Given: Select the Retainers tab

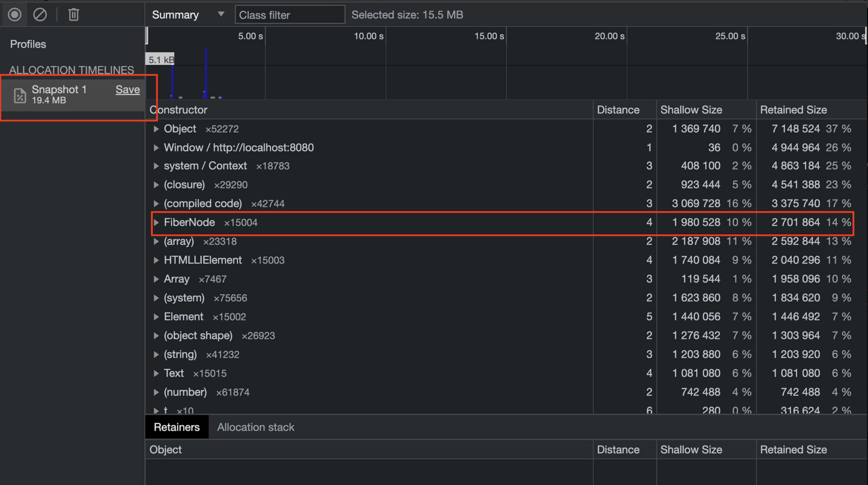Looking at the screenshot, I should [177, 427].
